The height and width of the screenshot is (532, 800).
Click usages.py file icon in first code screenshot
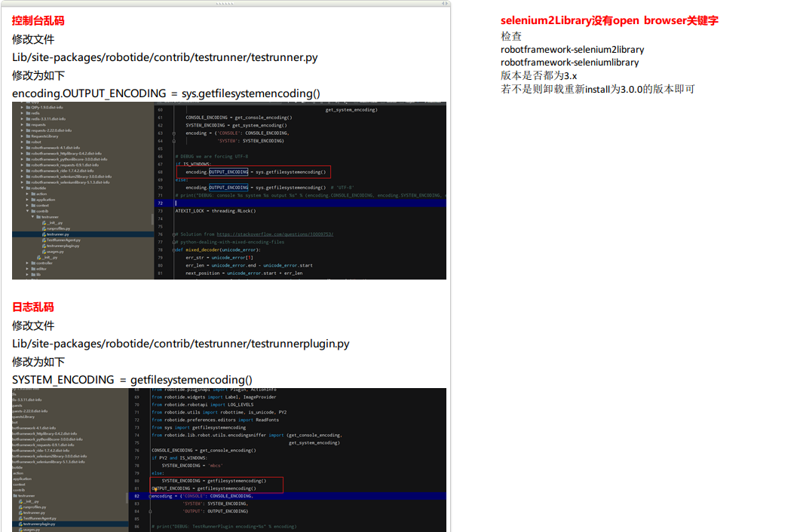click(44, 252)
